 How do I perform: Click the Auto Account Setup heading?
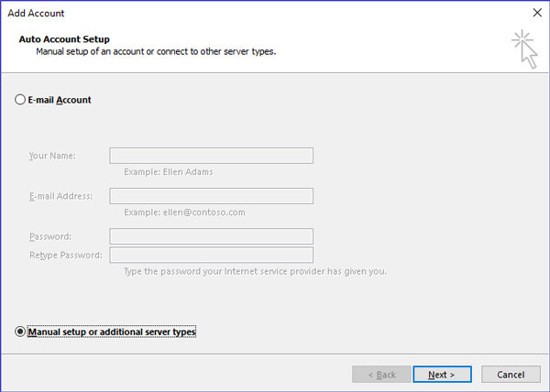[64, 39]
